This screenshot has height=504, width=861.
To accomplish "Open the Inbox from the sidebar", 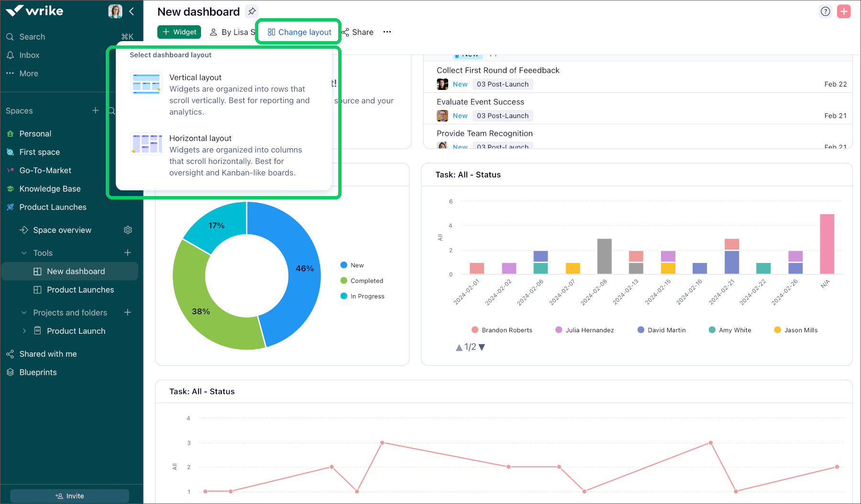I will [28, 55].
